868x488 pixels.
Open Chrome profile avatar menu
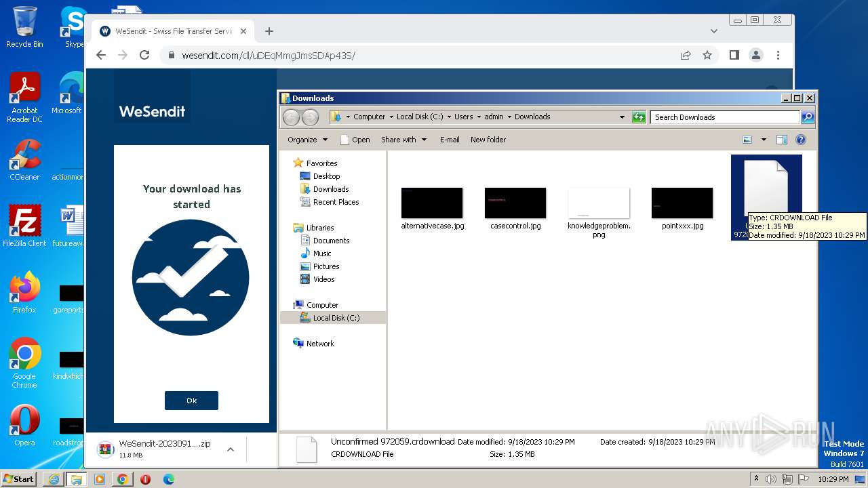pos(756,55)
